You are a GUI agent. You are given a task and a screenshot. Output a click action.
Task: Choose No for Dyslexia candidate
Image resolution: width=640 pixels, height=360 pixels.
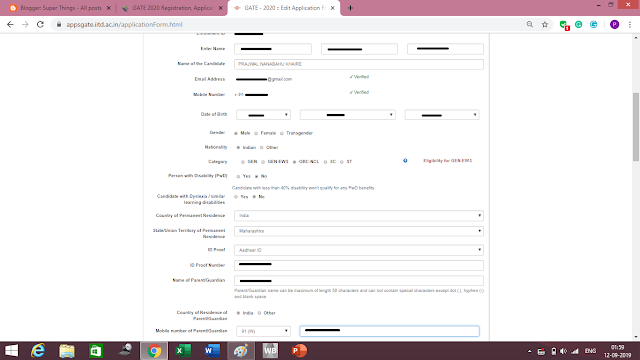pyautogui.click(x=254, y=197)
